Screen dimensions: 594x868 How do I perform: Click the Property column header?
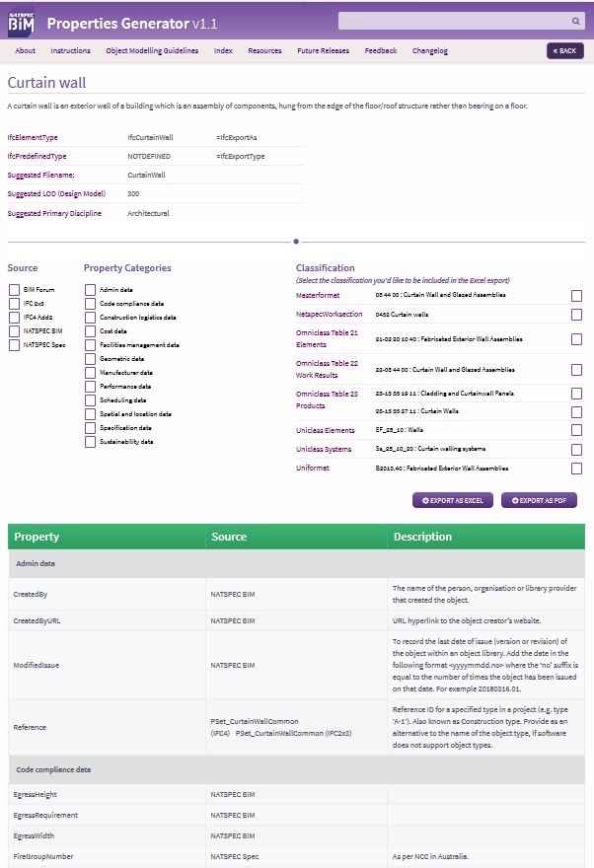point(107,537)
